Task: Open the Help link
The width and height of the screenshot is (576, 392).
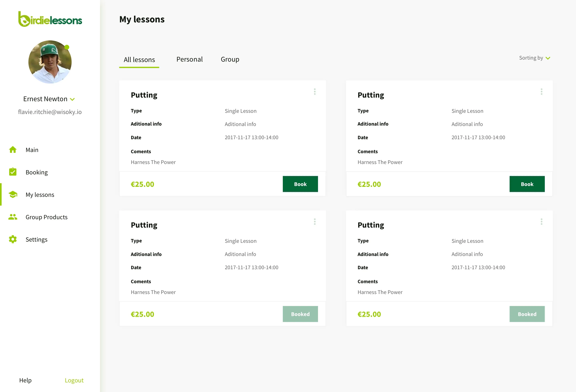Action: tap(25, 380)
